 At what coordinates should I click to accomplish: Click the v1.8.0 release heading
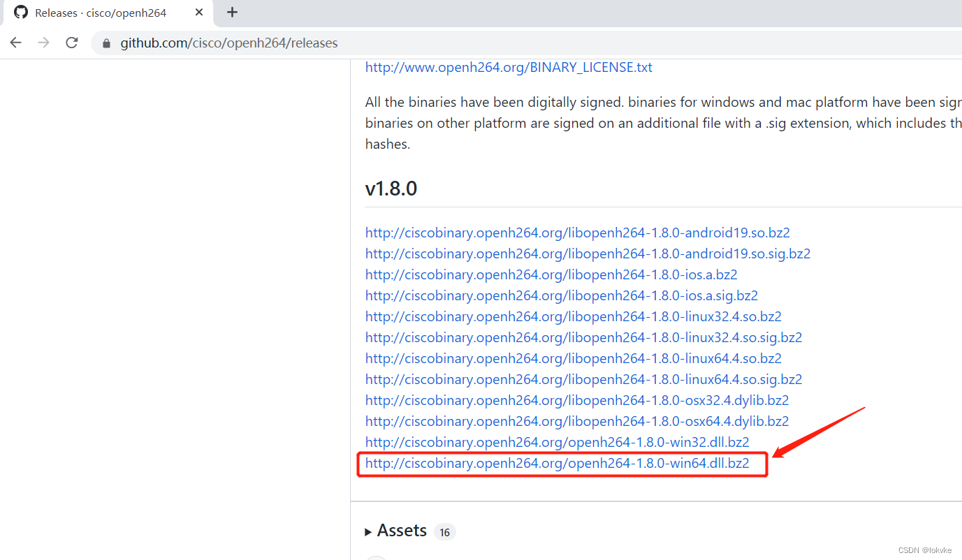[391, 188]
